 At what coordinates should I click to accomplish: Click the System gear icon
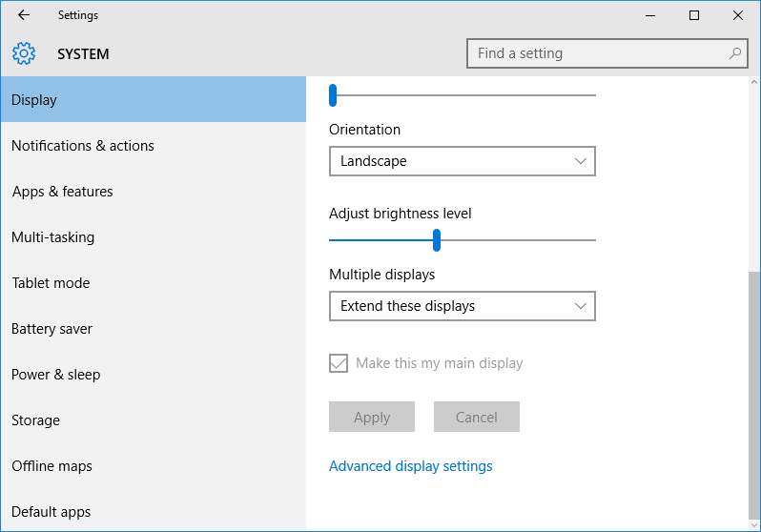24,54
